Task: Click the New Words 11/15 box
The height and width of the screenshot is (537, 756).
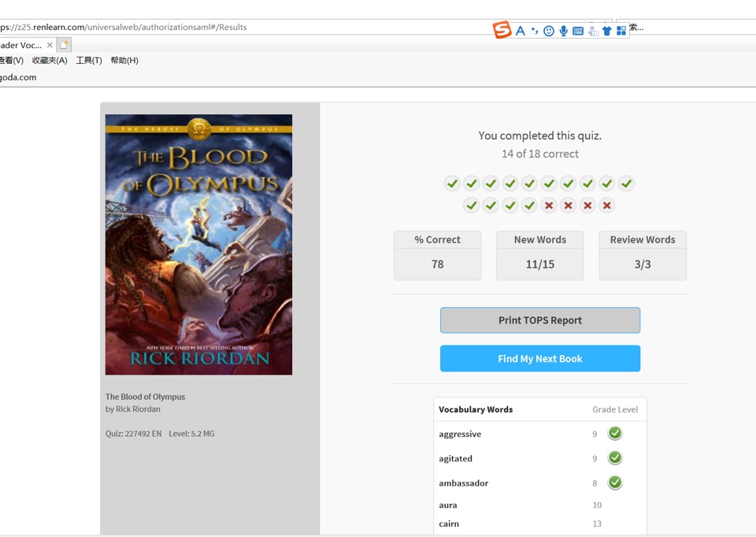Action: click(540, 255)
